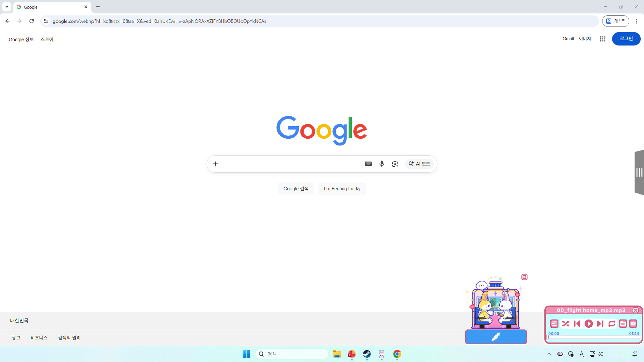Open Google Lens image search

pos(395,164)
